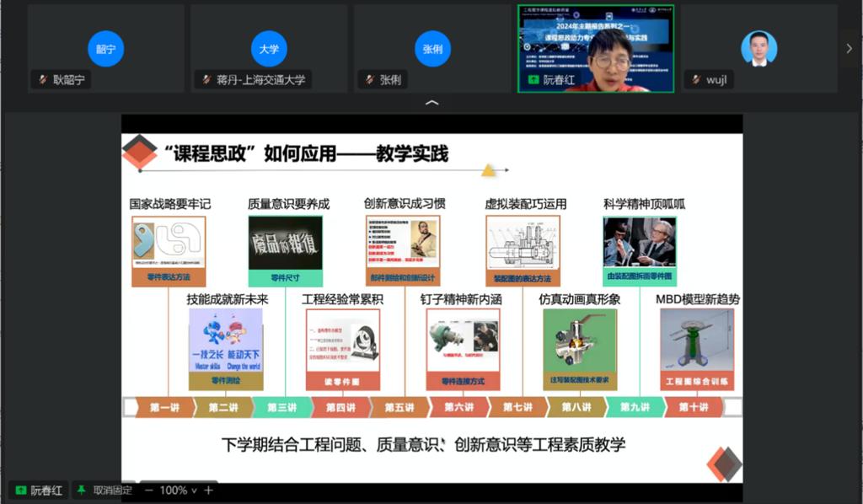The height and width of the screenshot is (504, 863).
Task: Click wujl's profile photo avatar
Action: coord(758,48)
